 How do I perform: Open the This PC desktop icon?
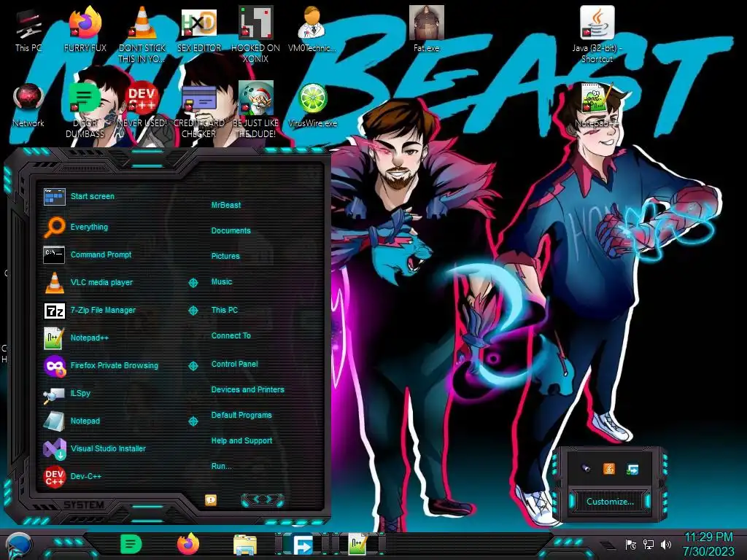28,30
